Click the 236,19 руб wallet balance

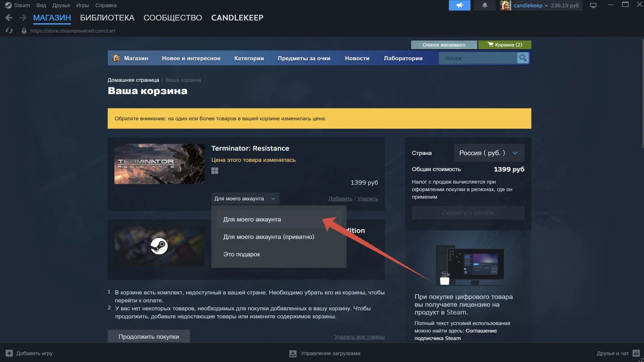pos(565,5)
